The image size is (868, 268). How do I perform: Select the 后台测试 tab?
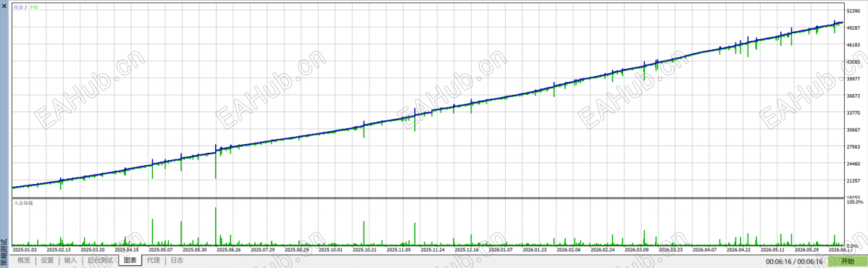click(x=100, y=260)
